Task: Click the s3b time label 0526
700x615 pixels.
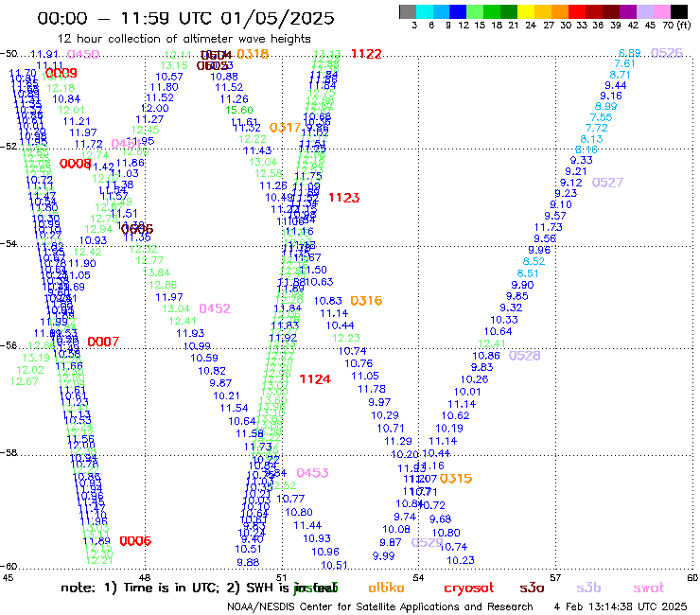Action: (x=667, y=53)
